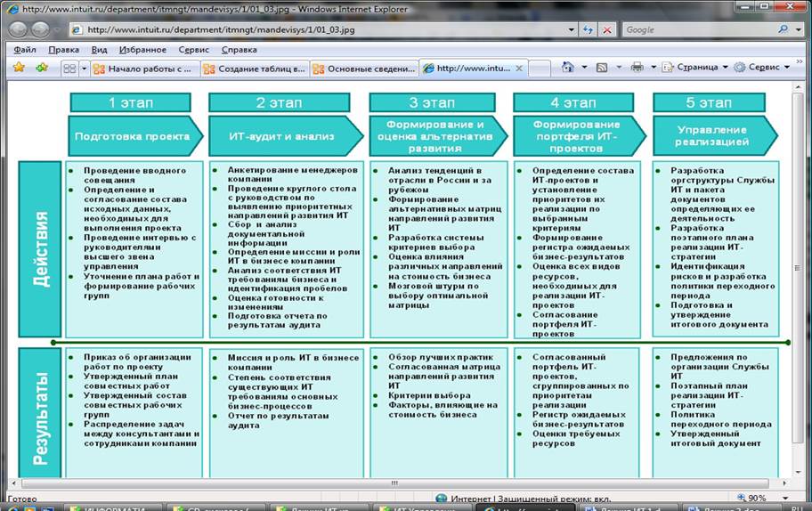Open Favorites Center star icon
812x511 pixels.
[19, 68]
